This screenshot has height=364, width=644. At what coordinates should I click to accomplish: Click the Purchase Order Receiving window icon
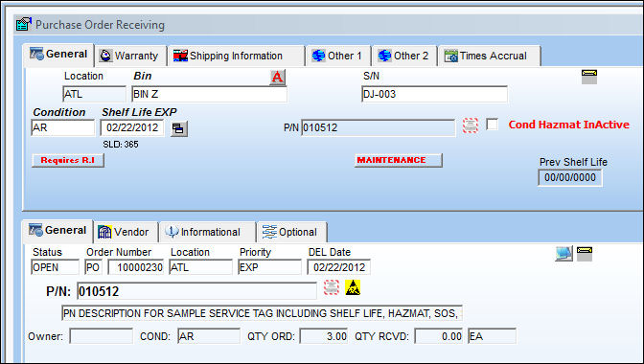coord(24,25)
